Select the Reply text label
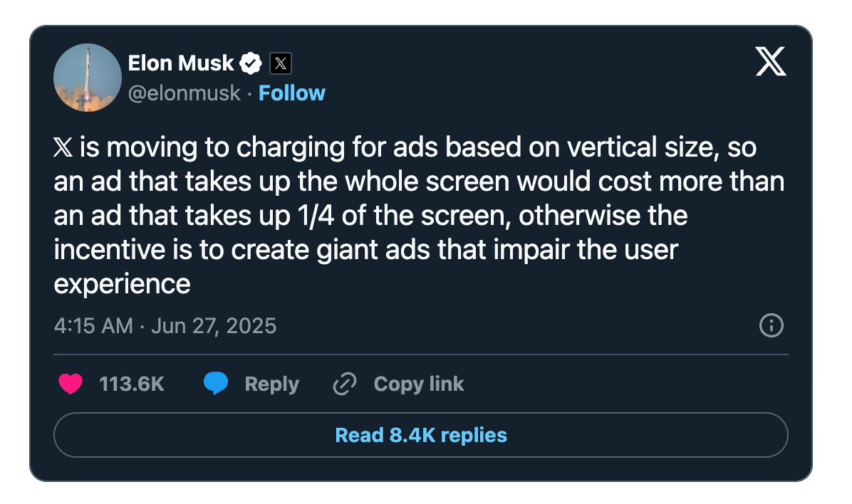Viewport: 852px width, 504px height. [x=271, y=384]
